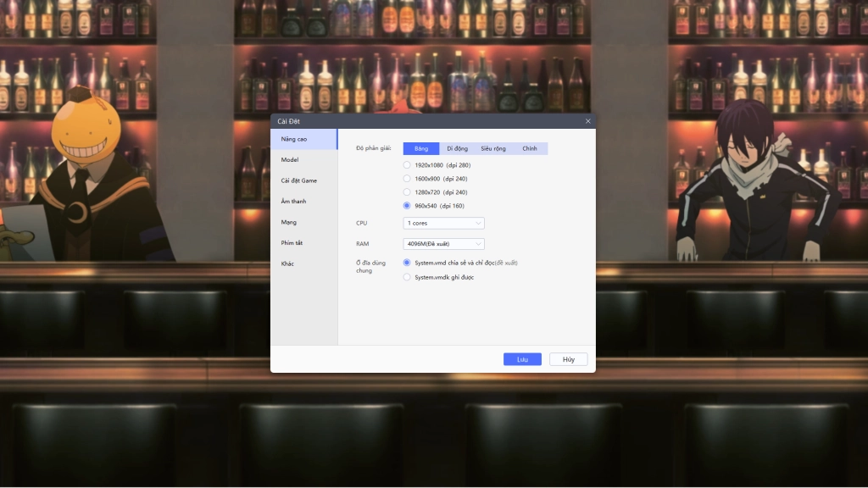868x488 pixels.
Task: Close the Cài Đặt settings dialog
Action: pos(588,121)
